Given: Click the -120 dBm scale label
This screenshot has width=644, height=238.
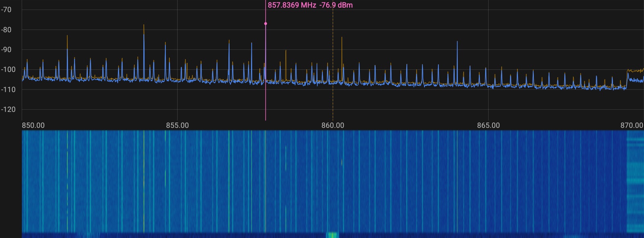Looking at the screenshot, I should pyautogui.click(x=8, y=110).
